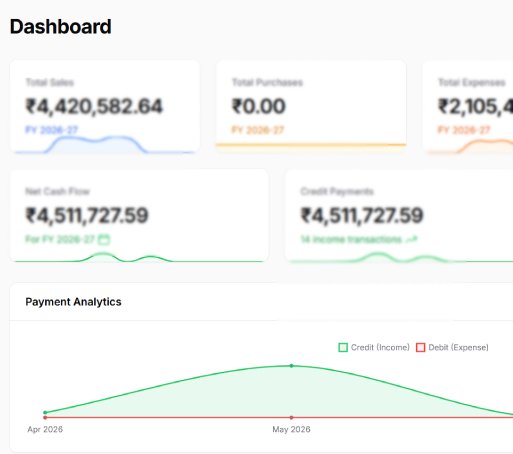Click the Net Cash Flow amount ₹4,511,727.59
Screen dimensions: 513x454
87,215
